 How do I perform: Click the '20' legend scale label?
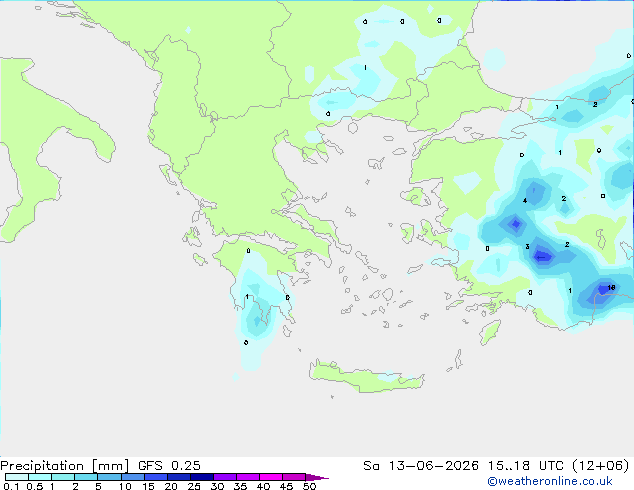tap(171, 486)
